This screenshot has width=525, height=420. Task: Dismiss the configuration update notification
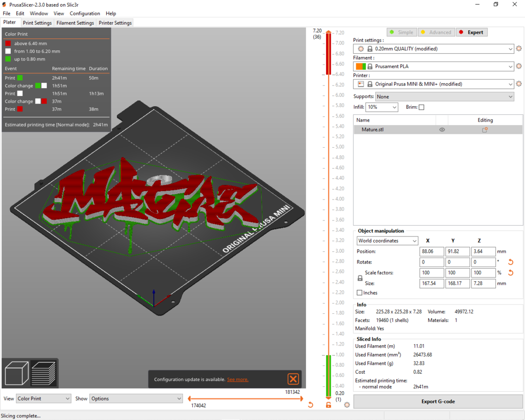[293, 379]
